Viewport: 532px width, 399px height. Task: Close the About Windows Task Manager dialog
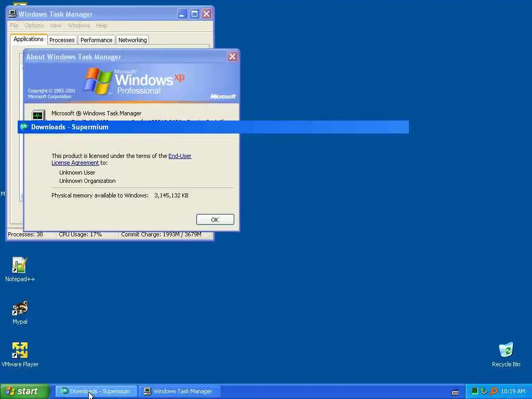pos(232,56)
